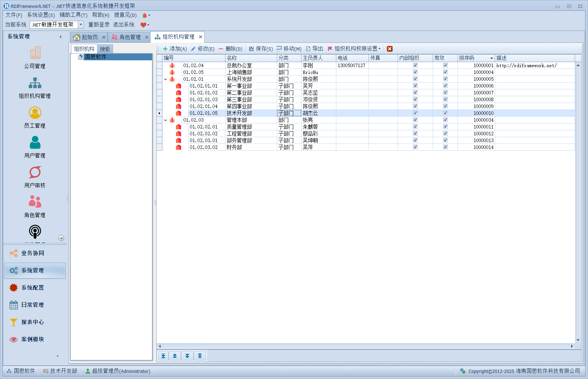
Task: Uncheck 有效 for 财务部 row
Action: pyautogui.click(x=445, y=147)
